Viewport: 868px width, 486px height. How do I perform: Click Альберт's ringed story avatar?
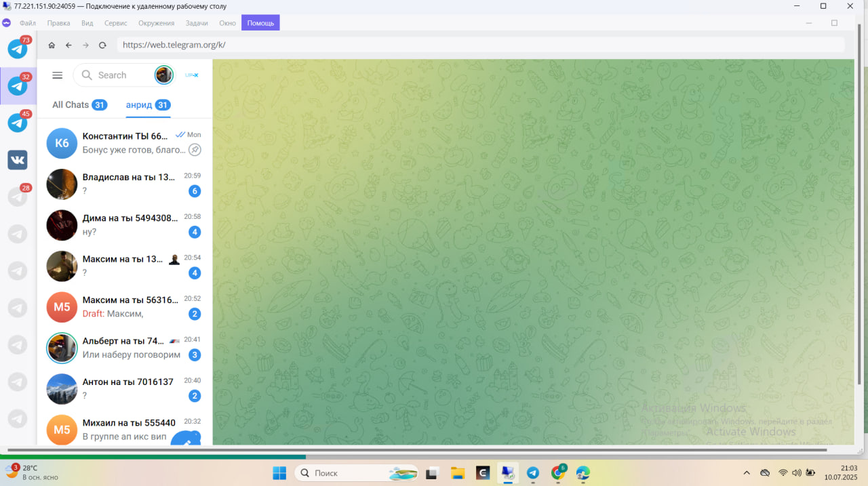point(62,348)
